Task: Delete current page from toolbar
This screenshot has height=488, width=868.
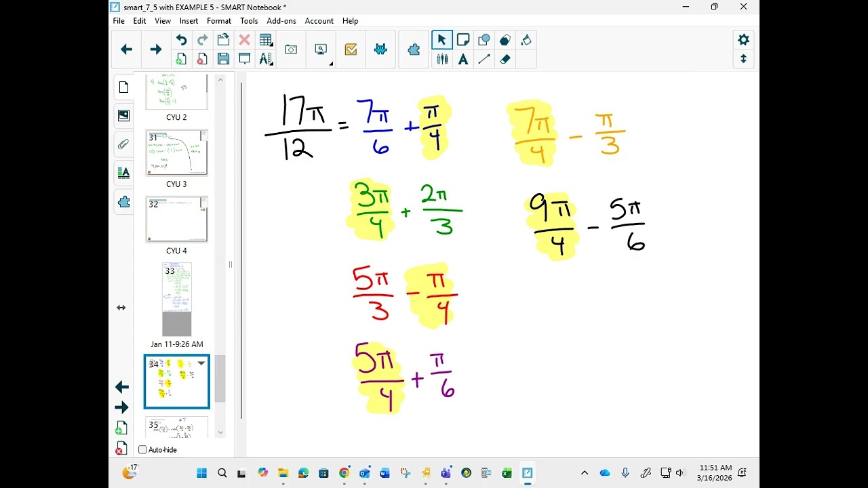Action: click(202, 59)
